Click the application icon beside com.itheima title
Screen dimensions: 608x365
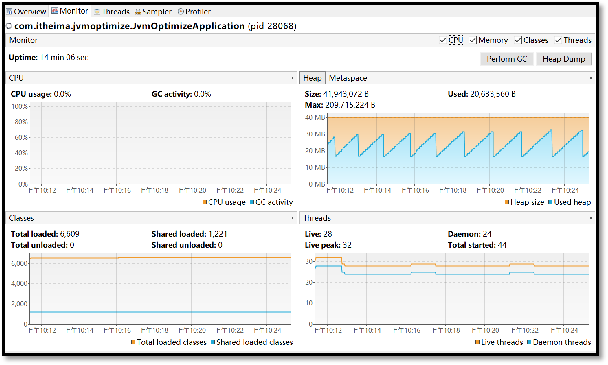(x=9, y=26)
